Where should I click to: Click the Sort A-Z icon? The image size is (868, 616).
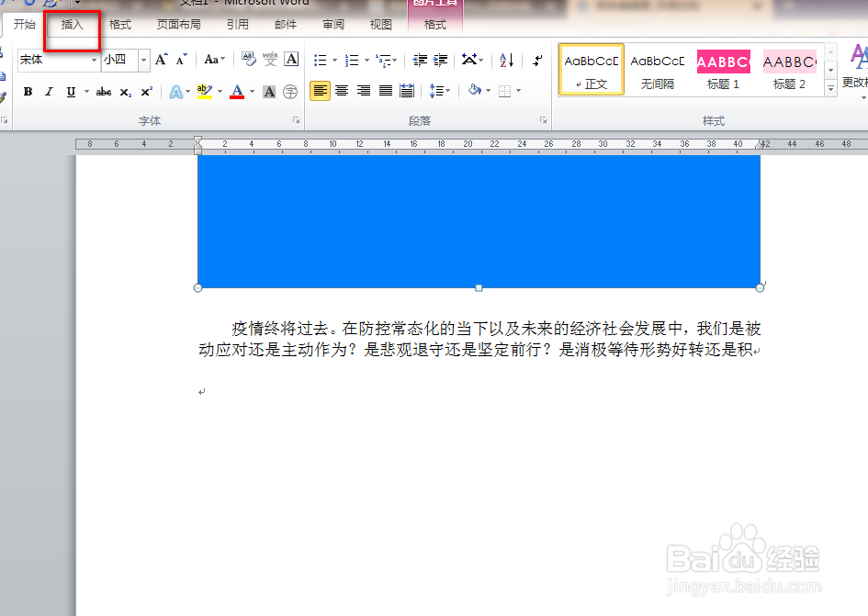point(506,60)
